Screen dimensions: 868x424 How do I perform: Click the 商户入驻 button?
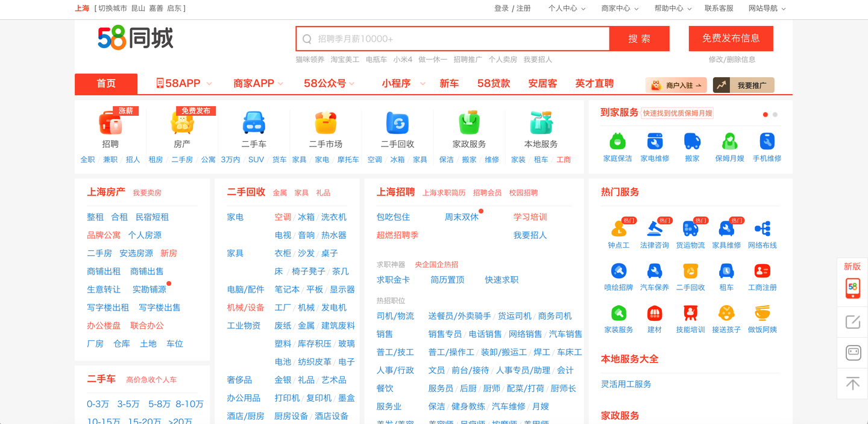coord(676,85)
